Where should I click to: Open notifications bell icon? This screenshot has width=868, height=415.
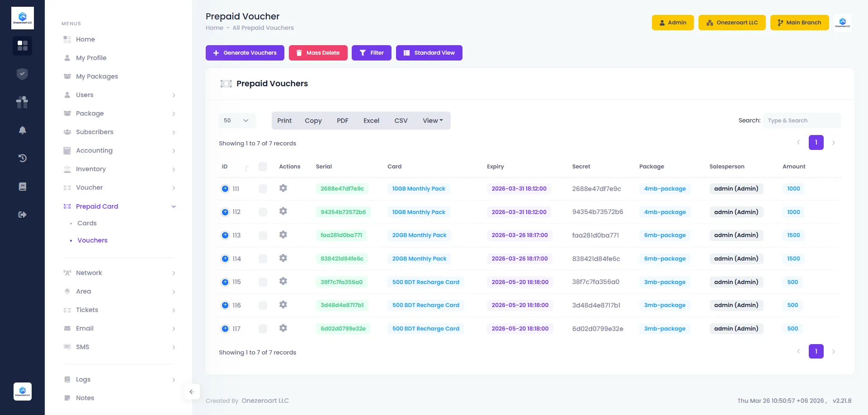22,131
